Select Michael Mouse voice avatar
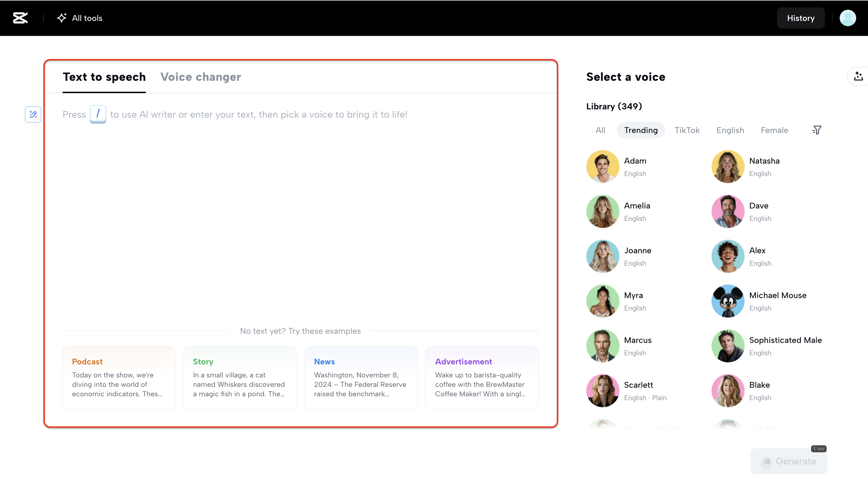 pyautogui.click(x=728, y=301)
